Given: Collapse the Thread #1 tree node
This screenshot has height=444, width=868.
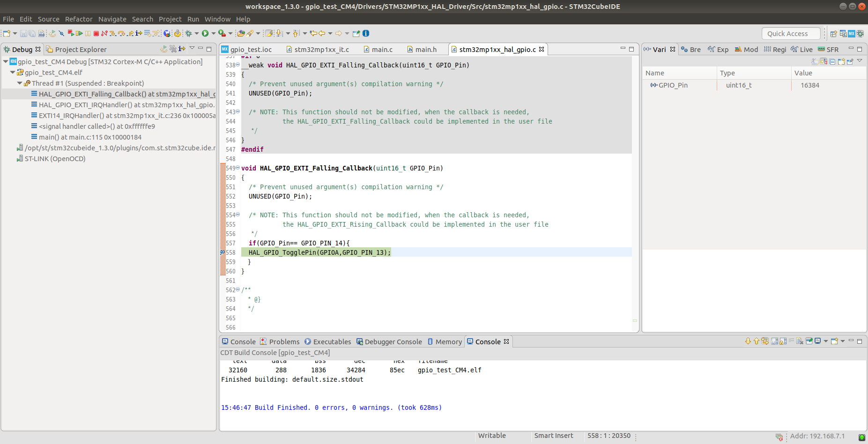Looking at the screenshot, I should 20,83.
